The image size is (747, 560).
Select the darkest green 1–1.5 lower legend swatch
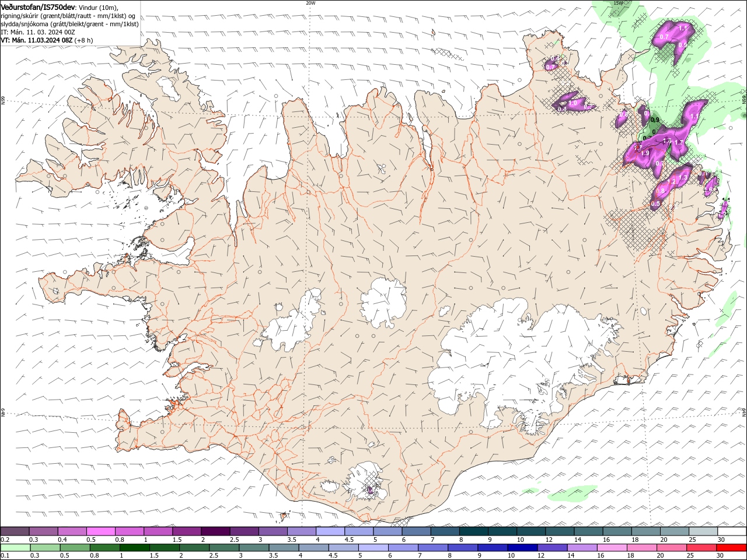point(134,548)
